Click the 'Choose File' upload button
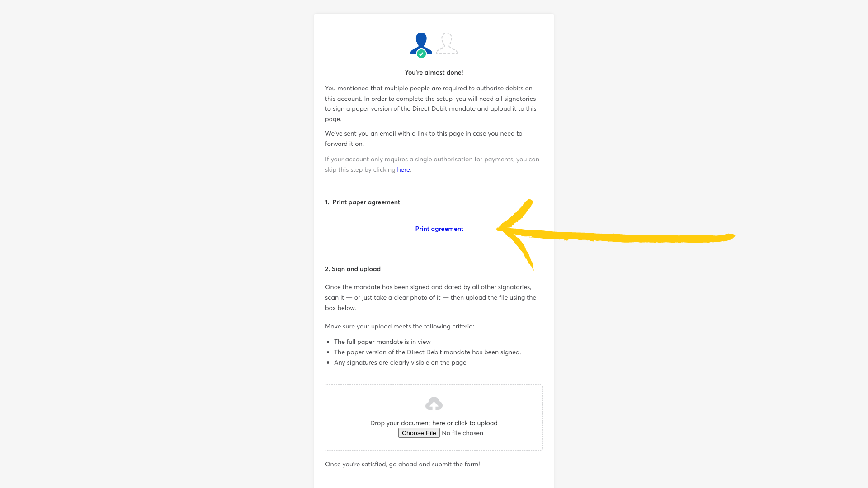The height and width of the screenshot is (488, 868). pyautogui.click(x=419, y=432)
